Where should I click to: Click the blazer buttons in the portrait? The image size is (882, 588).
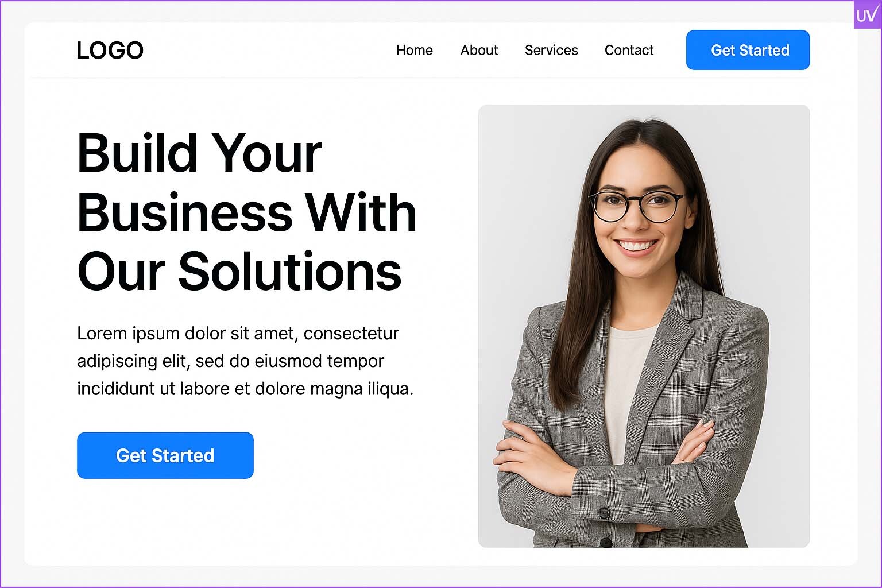604,527
